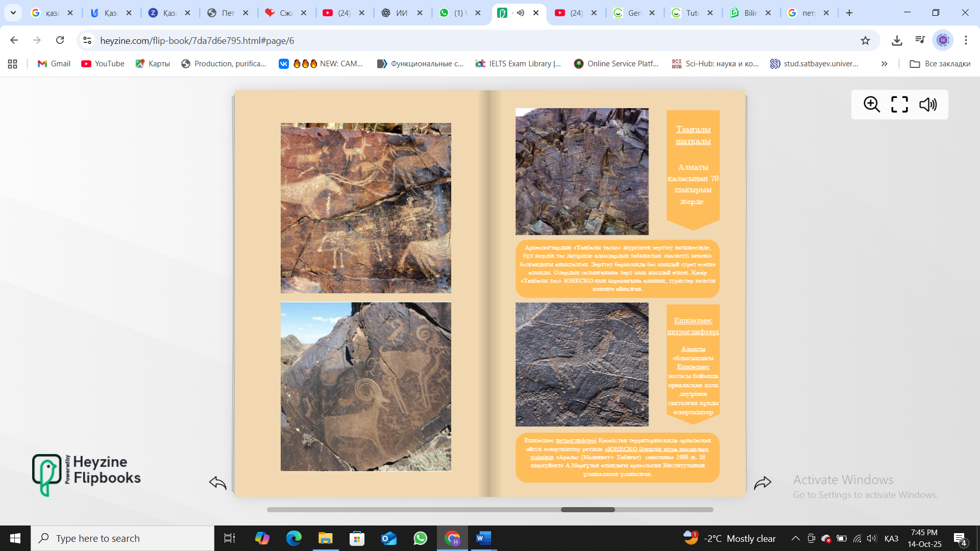Click the flipbook page progress slider
Screen dimensions: 980x551
587,510
